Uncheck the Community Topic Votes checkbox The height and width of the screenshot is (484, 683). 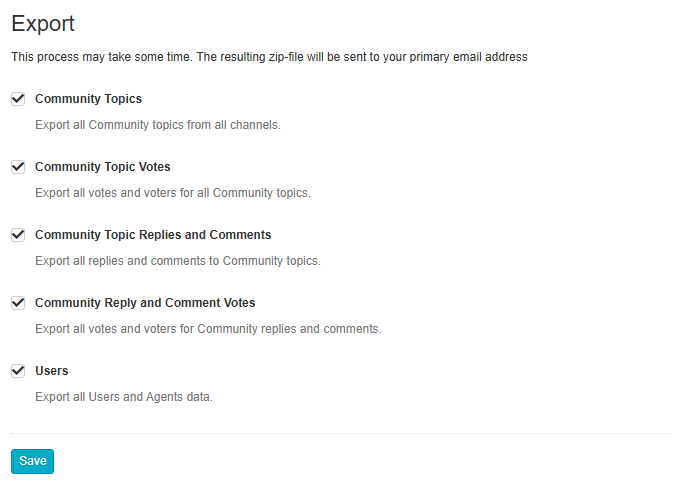coord(18,167)
